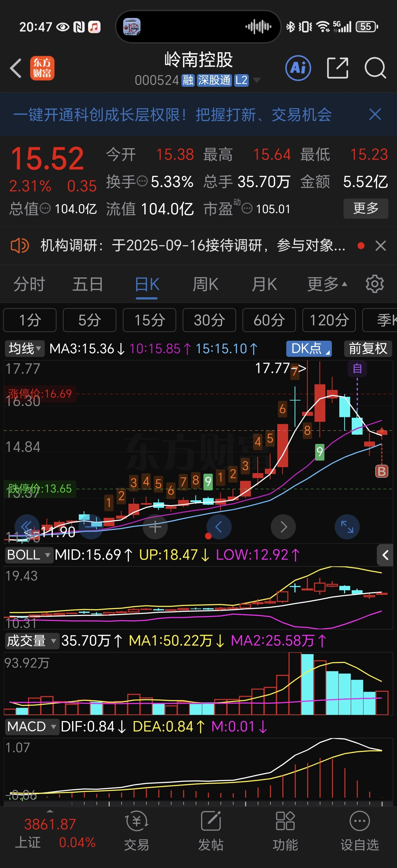Switch to the 五日 tab
Viewport: 397px width, 868px height.
pyautogui.click(x=88, y=284)
